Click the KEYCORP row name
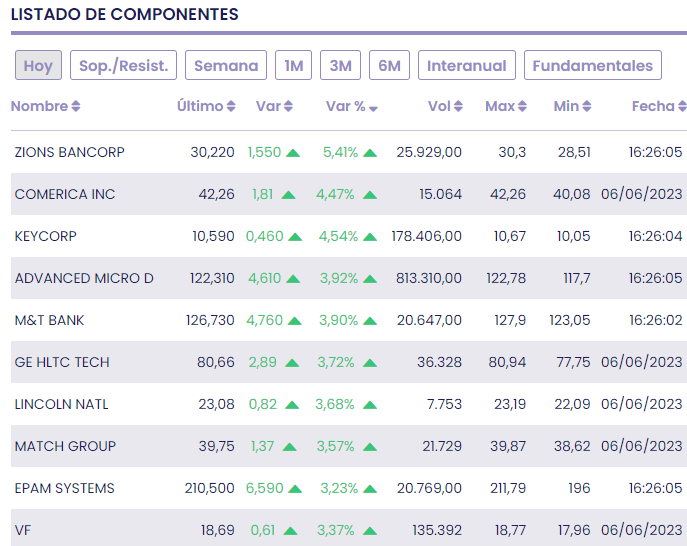The height and width of the screenshot is (546, 687). pyautogui.click(x=46, y=236)
